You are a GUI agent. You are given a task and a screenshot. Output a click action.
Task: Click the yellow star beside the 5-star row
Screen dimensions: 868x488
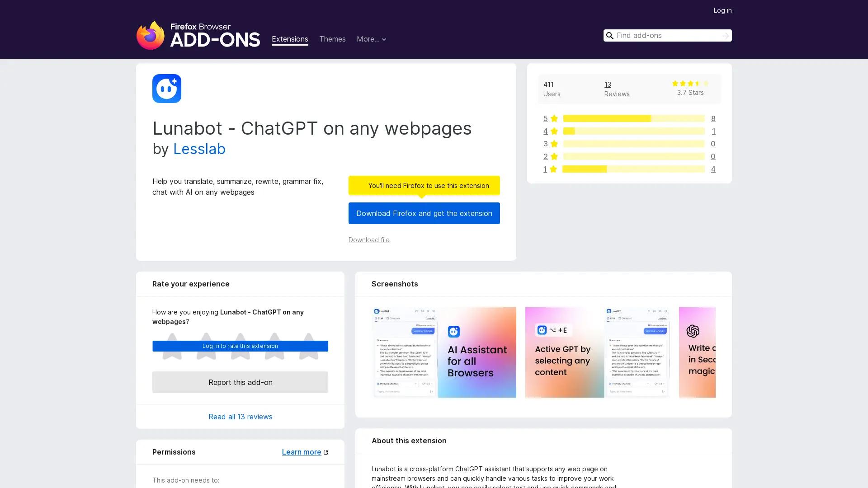[554, 118]
